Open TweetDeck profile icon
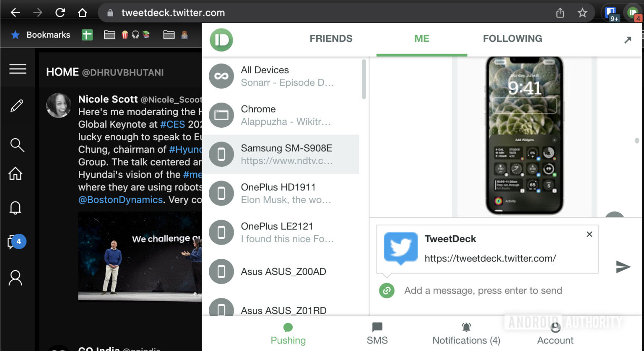 (x=16, y=278)
